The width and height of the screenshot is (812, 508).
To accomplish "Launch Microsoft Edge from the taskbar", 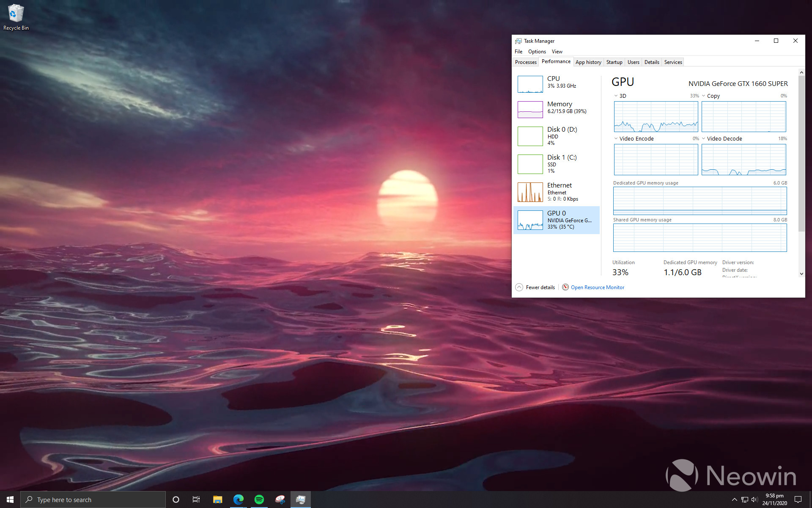I will point(238,500).
